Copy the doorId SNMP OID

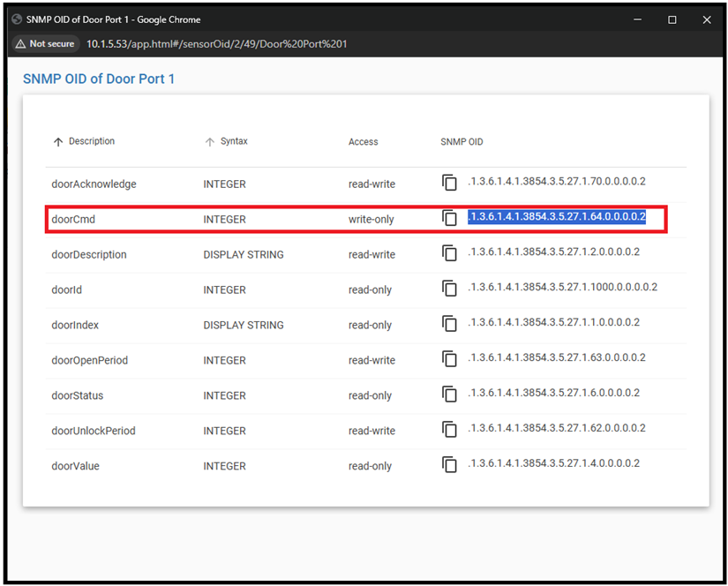[449, 289]
